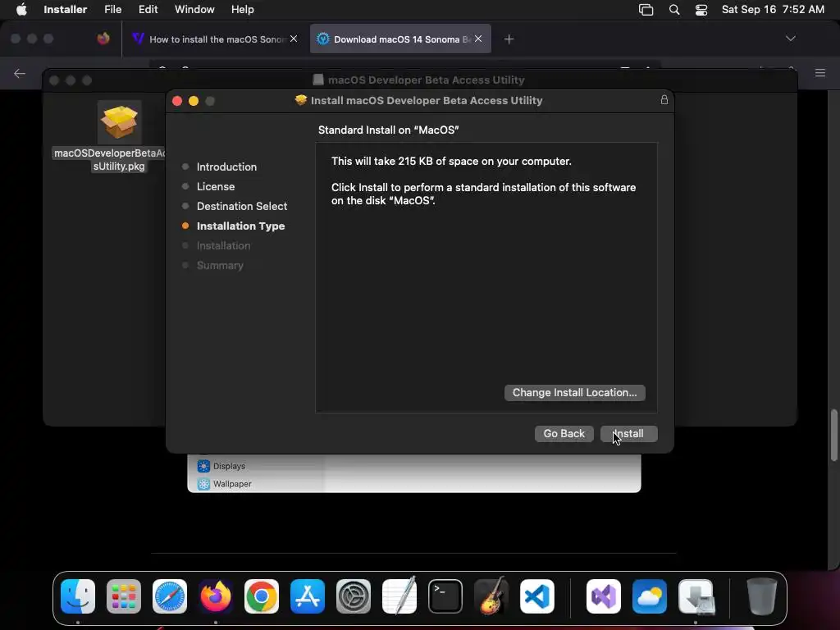Minimize the installer window with yellow button
The image size is (840, 630).
click(x=194, y=101)
